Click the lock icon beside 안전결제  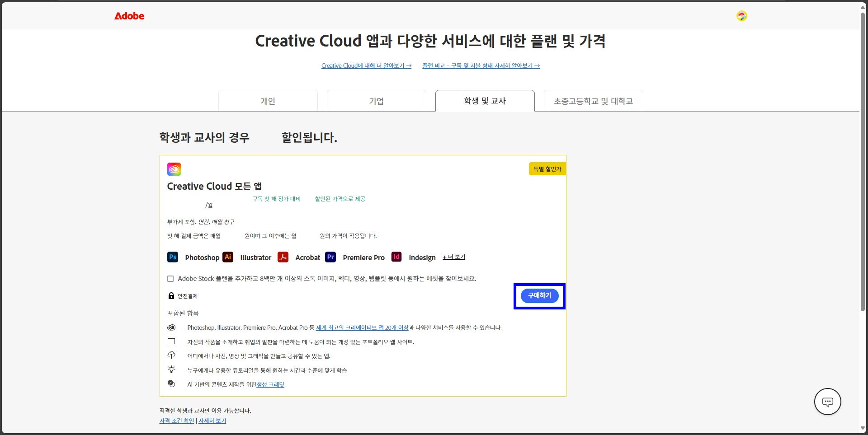[x=171, y=296]
